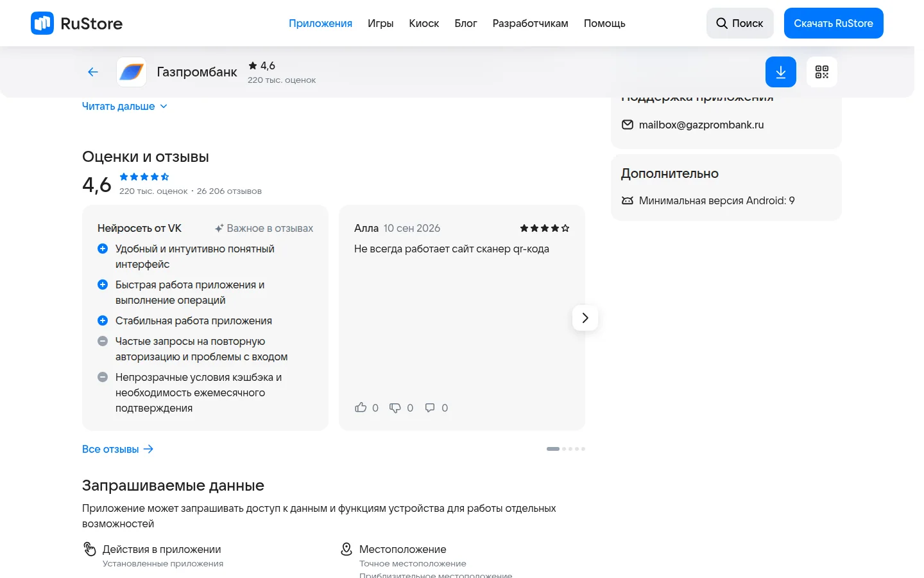Viewport: 924px width, 578px height.
Task: Click the large 4,6 rating number
Action: (97, 185)
